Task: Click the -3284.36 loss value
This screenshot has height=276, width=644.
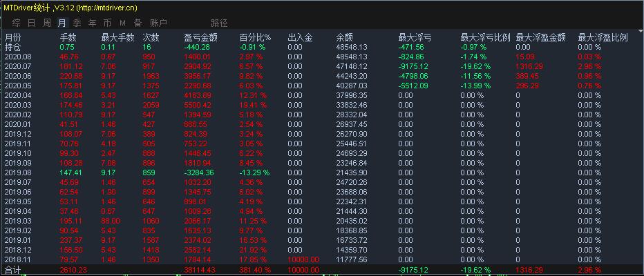Action: click(199, 172)
